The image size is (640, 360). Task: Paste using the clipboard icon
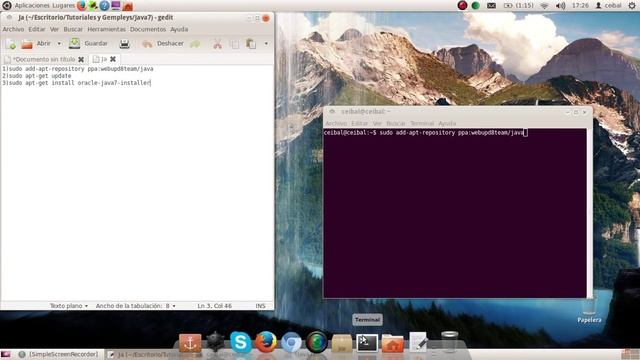[x=251, y=44]
